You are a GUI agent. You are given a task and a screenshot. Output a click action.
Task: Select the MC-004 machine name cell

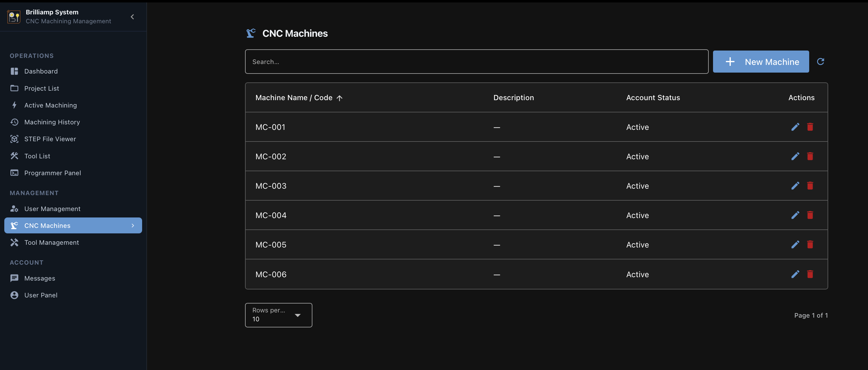tap(271, 215)
